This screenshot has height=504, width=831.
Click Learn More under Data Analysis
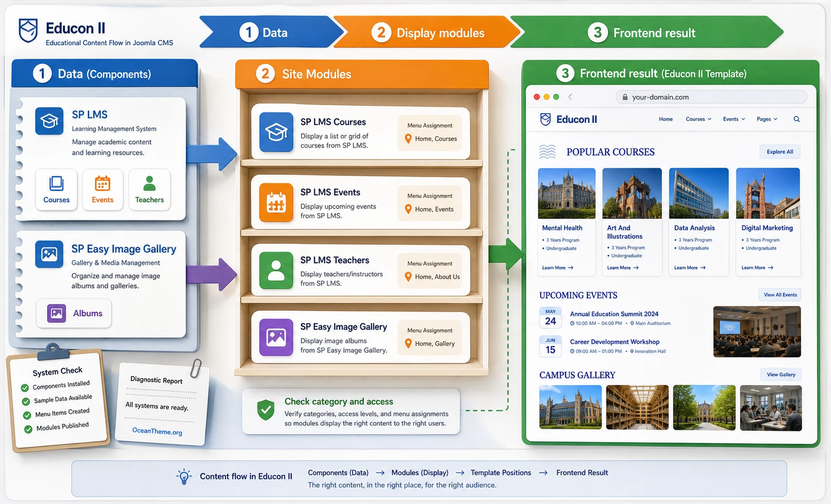[x=690, y=268]
